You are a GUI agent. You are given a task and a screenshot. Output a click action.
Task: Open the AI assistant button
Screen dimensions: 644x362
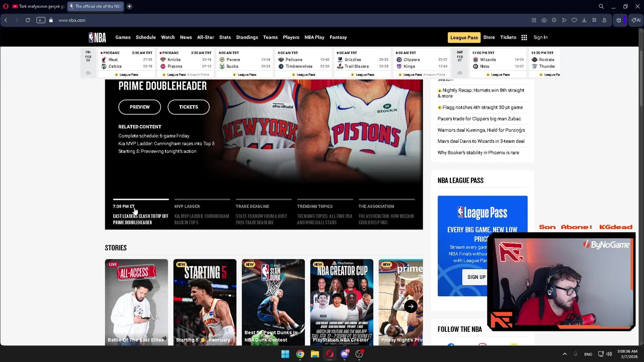pos(636,20)
